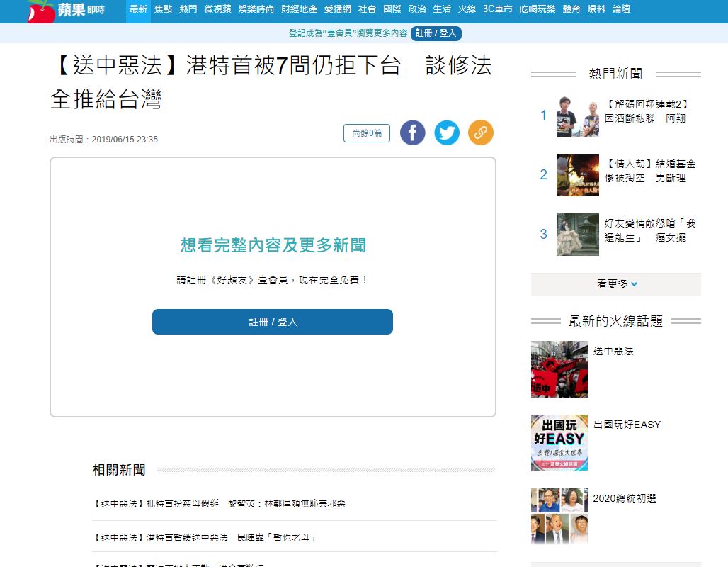
Task: Select the 最新 tab in navigation
Action: 138,9
